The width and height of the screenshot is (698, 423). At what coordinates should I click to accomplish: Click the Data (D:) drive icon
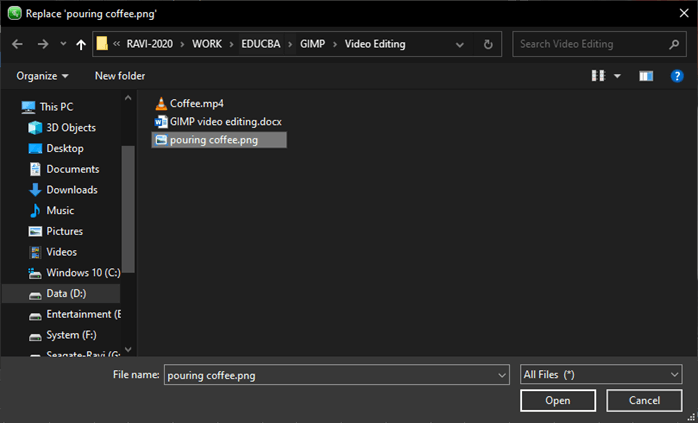coord(35,295)
